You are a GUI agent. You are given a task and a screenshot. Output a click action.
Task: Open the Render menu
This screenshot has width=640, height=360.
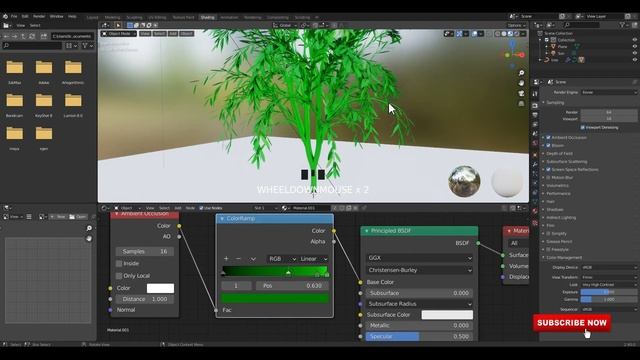click(x=39, y=16)
